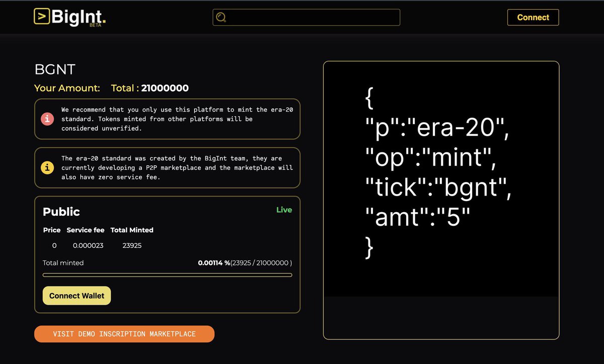The width and height of the screenshot is (604, 364).
Task: Click the Price column header
Action: [x=52, y=230]
